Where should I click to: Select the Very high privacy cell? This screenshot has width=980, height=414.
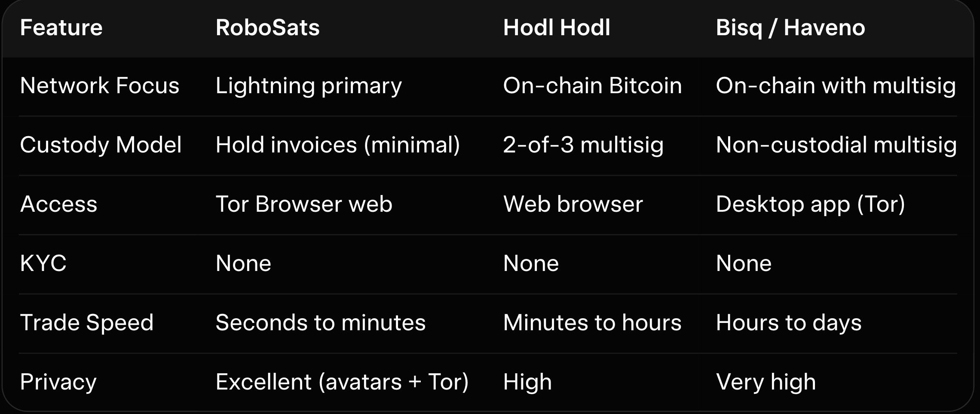[766, 382]
